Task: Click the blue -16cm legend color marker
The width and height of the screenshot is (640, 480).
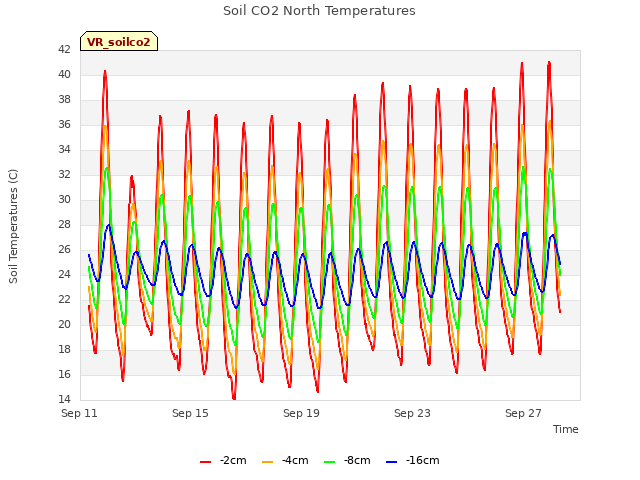Action: click(x=391, y=462)
